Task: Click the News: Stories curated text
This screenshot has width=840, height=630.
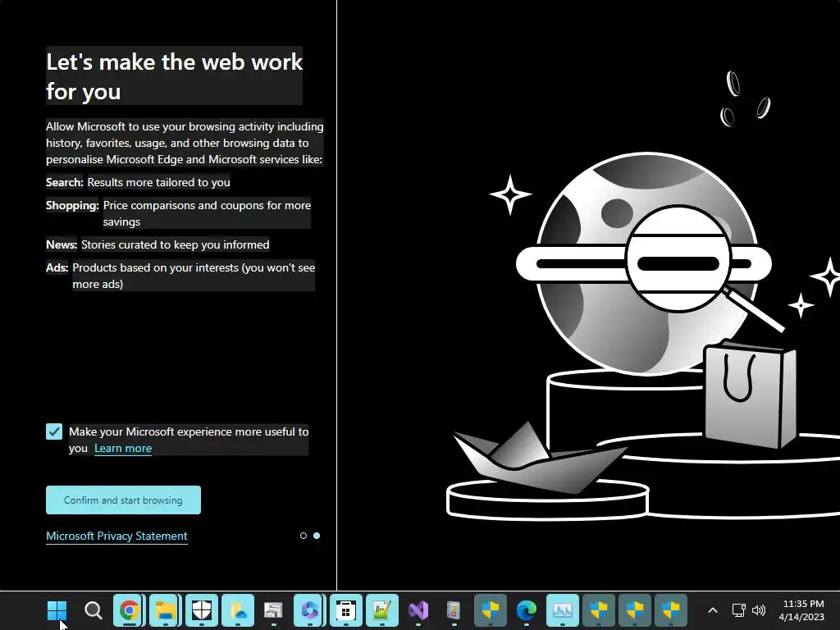Action: 157,244
